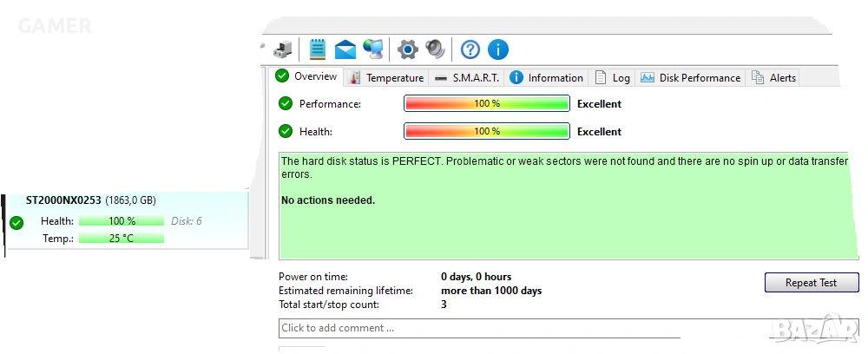868x354 pixels.
Task: Click the blue info about icon
Action: point(497,49)
